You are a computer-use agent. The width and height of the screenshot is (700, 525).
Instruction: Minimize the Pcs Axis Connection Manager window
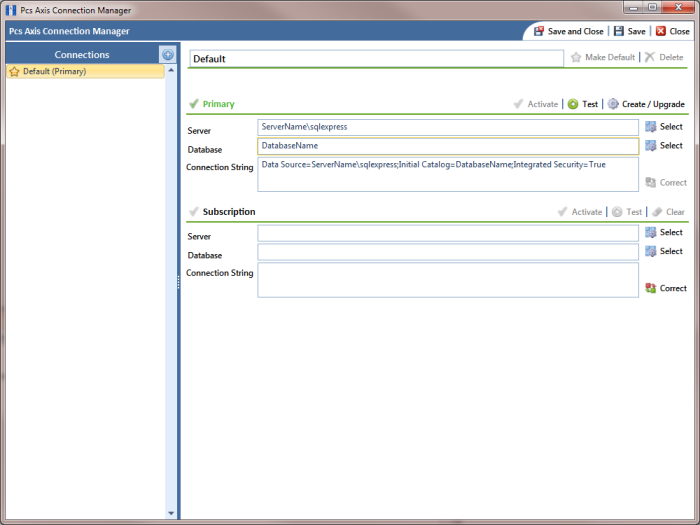coord(633,7)
